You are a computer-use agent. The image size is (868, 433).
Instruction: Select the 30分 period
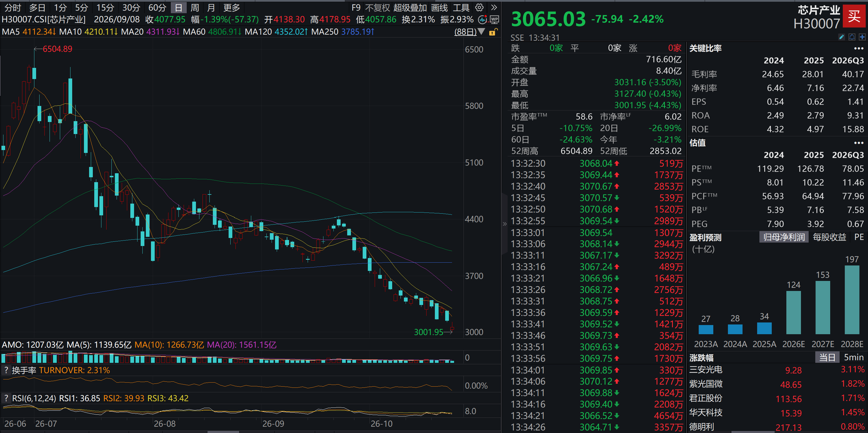(131, 7)
